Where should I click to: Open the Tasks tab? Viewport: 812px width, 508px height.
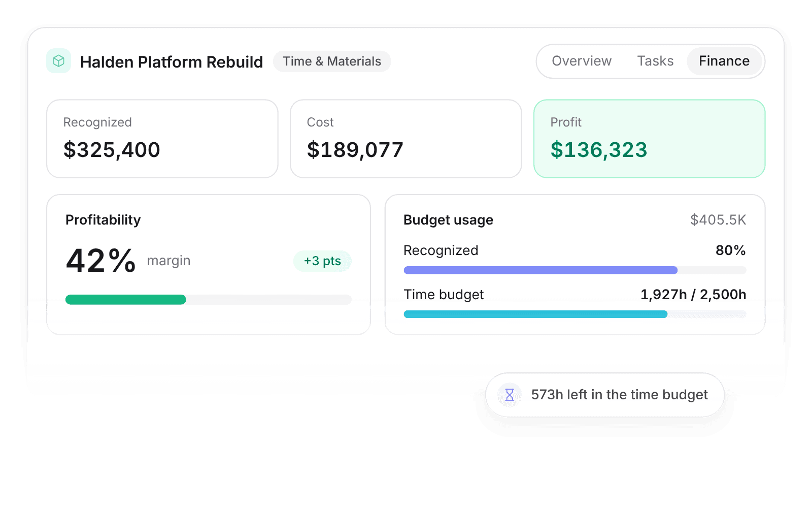click(655, 61)
